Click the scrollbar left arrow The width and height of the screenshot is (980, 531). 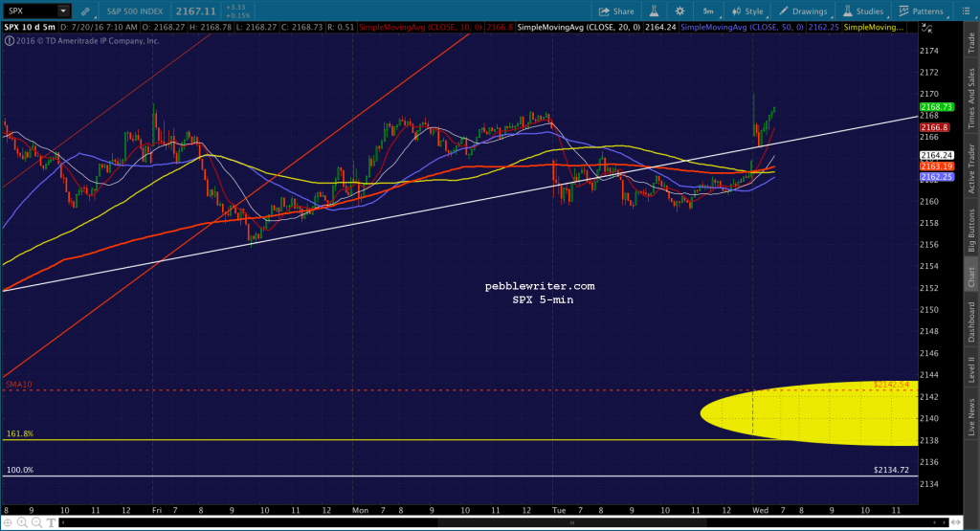click(x=63, y=522)
